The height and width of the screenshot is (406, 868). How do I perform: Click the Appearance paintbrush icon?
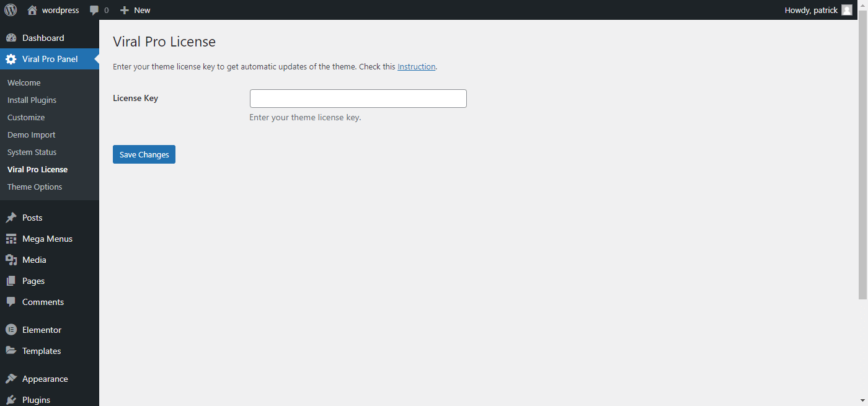tap(11, 379)
